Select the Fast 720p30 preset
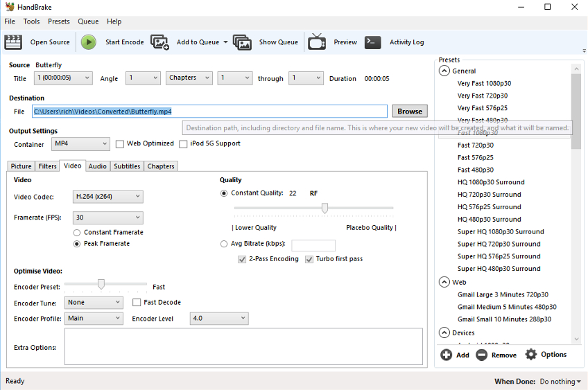The width and height of the screenshot is (588, 390). point(476,145)
